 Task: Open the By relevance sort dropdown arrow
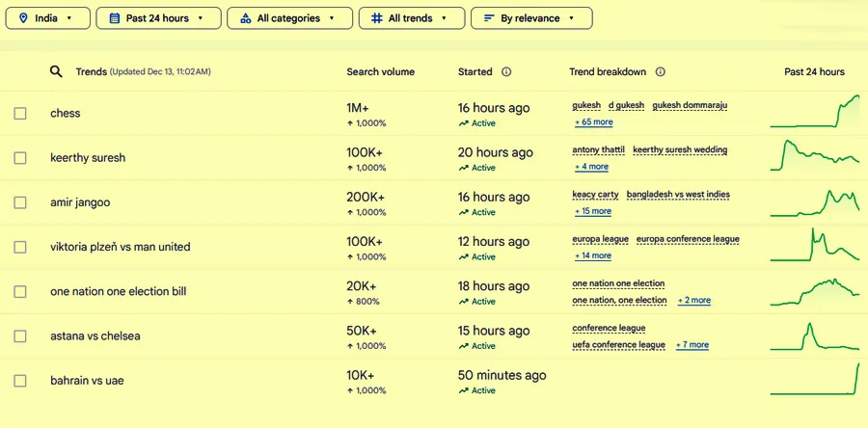572,18
